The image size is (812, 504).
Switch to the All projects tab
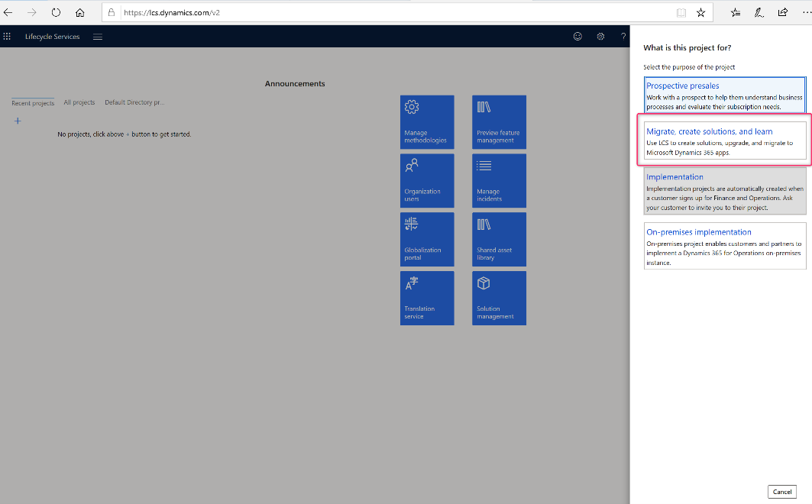tap(79, 102)
